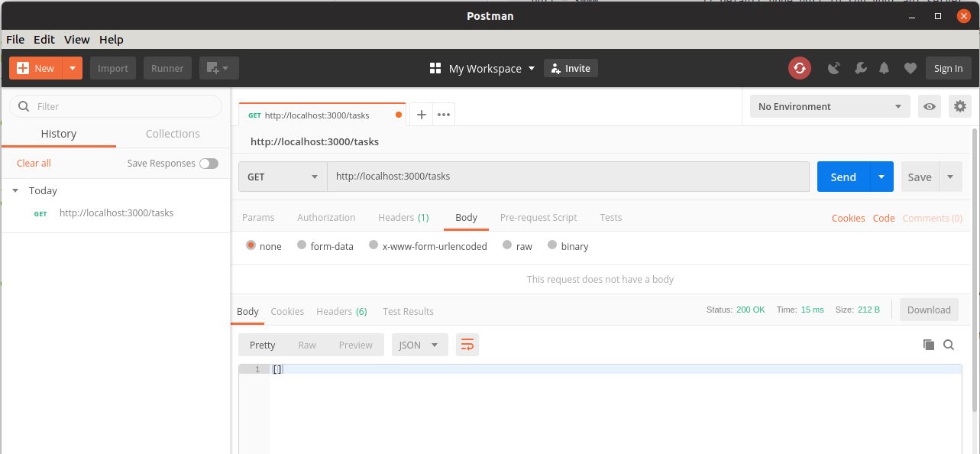Copy response with the copy icon

point(929,345)
